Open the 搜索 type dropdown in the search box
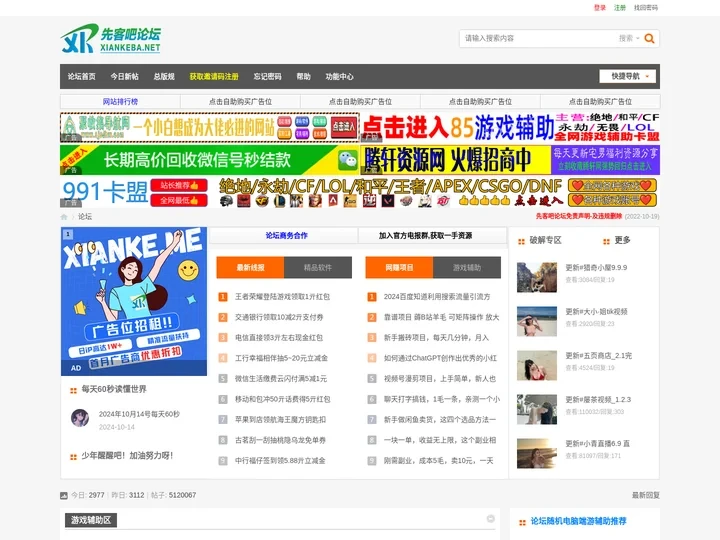The height and width of the screenshot is (540, 720). [629, 39]
